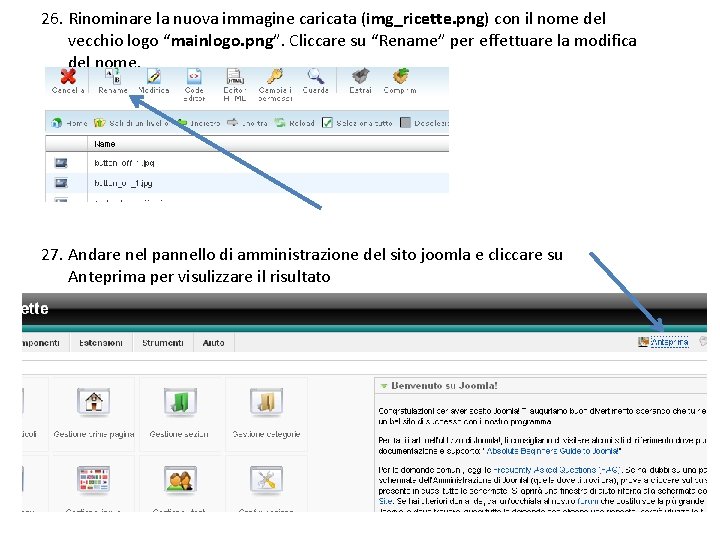Click image icon of button_off_1.jpg row

(61, 163)
